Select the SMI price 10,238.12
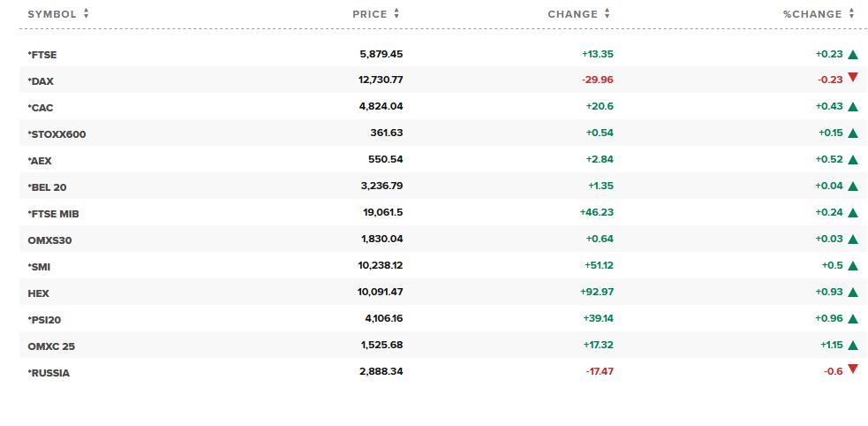868x426 pixels. coord(381,265)
